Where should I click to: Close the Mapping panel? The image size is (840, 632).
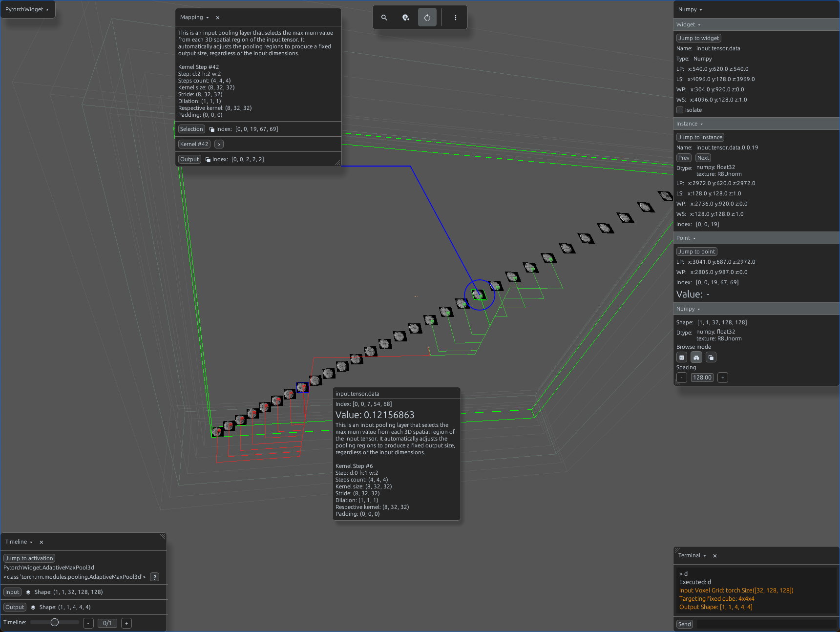(218, 18)
